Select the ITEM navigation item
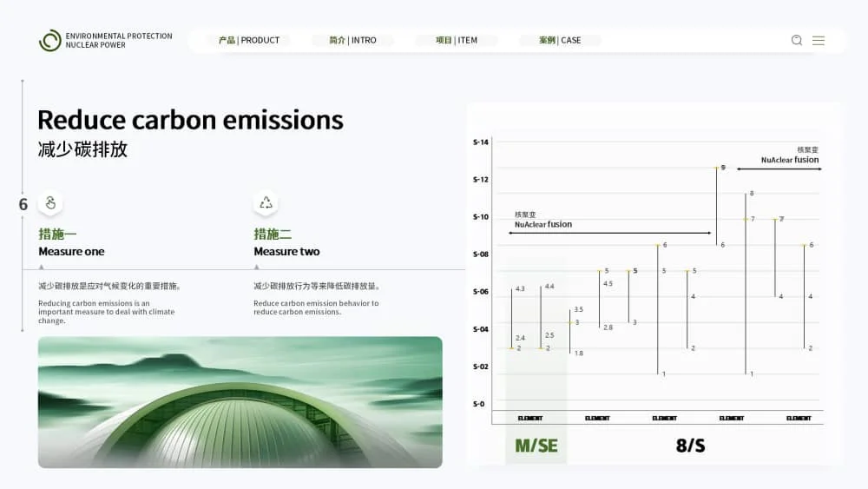The width and height of the screenshot is (868, 489). click(x=457, y=41)
